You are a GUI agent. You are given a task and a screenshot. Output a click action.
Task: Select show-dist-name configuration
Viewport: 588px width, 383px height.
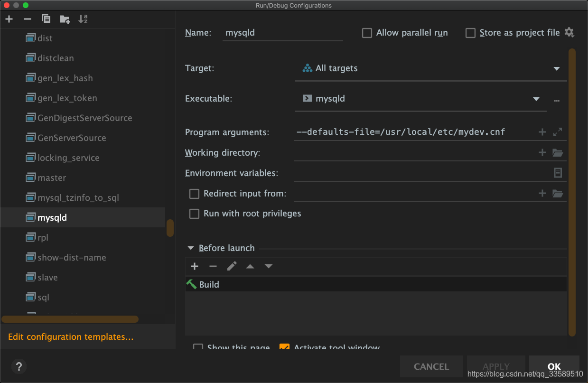point(72,257)
